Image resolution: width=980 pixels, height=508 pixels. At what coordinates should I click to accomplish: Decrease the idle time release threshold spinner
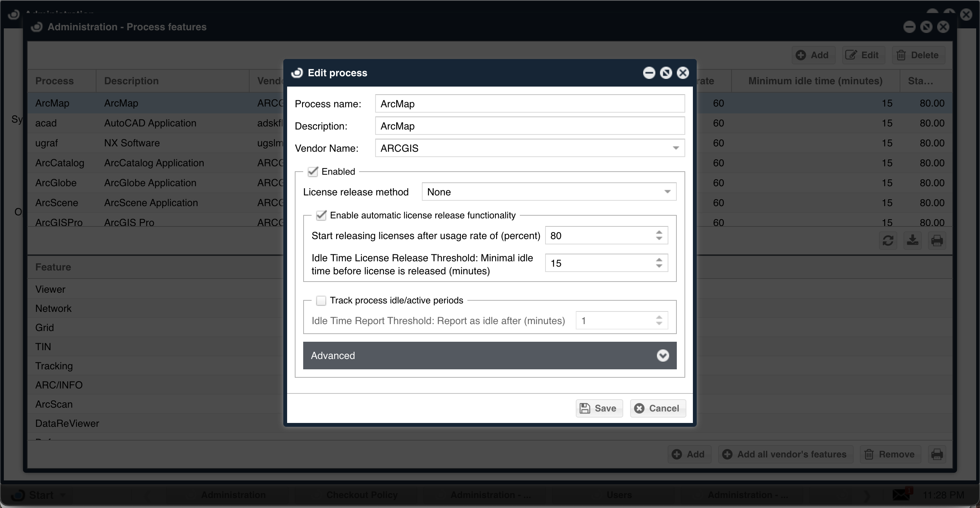coord(659,266)
